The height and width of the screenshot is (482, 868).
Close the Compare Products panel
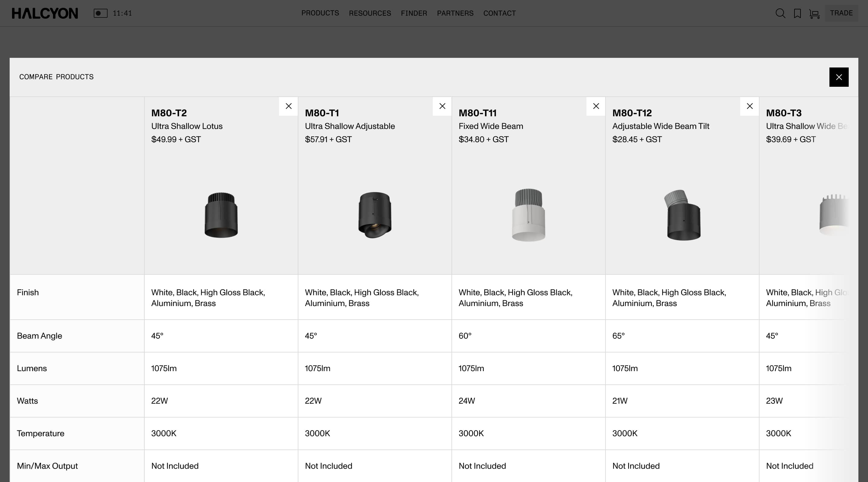coord(839,77)
